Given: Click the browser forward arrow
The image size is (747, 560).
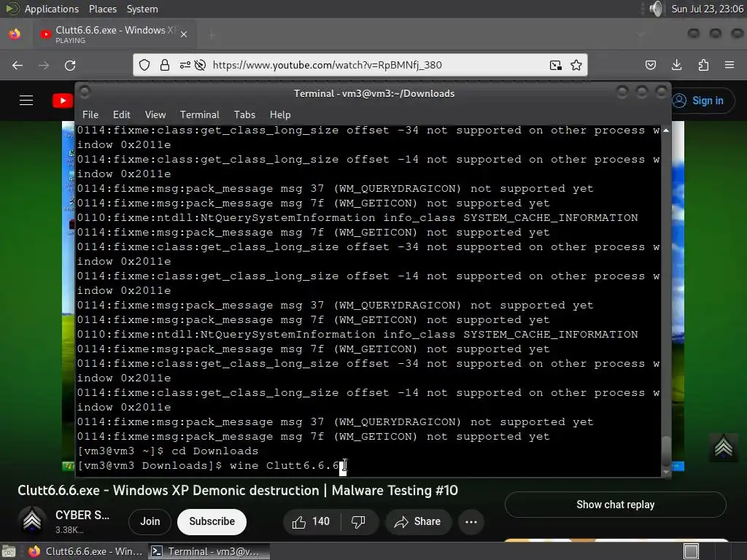Looking at the screenshot, I should click(x=44, y=65).
